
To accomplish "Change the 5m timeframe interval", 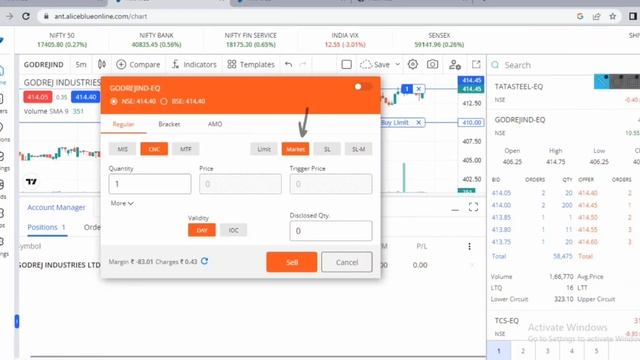I will click(81, 64).
